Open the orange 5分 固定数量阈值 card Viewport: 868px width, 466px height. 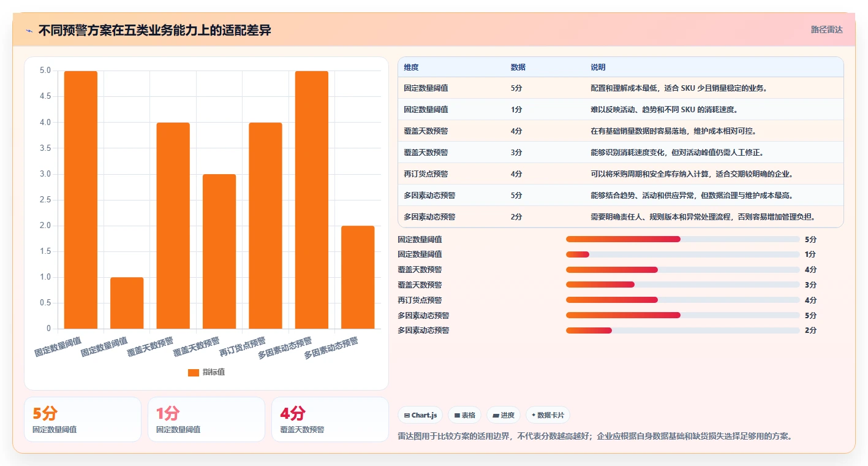click(83, 419)
